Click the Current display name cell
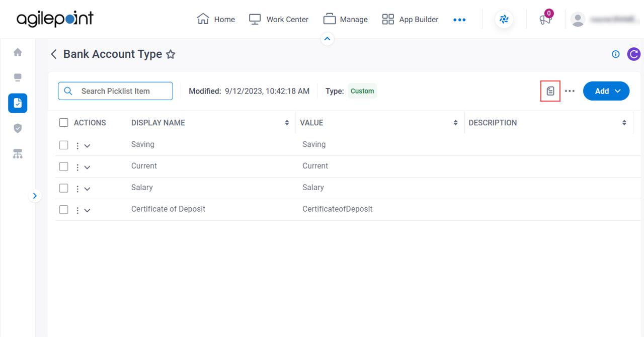This screenshot has height=337, width=644. coord(144,166)
